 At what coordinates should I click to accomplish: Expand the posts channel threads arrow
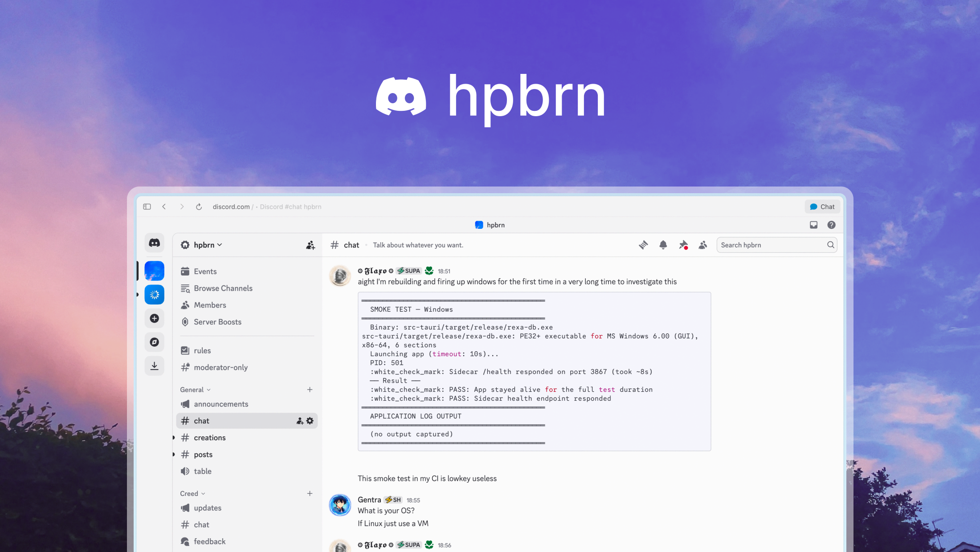pos(174,455)
